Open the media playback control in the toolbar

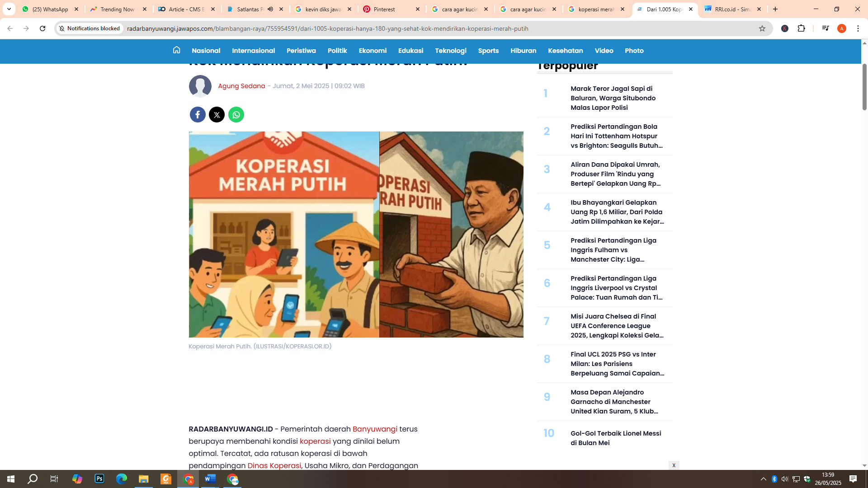[x=825, y=28]
